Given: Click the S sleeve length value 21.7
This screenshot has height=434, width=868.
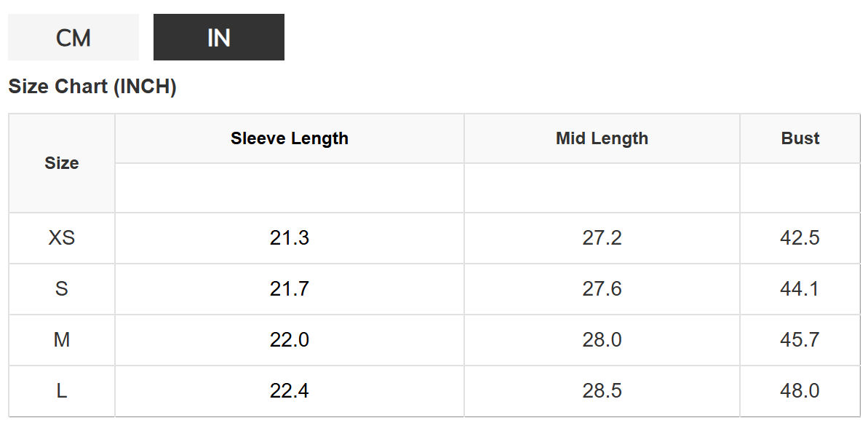Looking at the screenshot, I should (x=289, y=289).
